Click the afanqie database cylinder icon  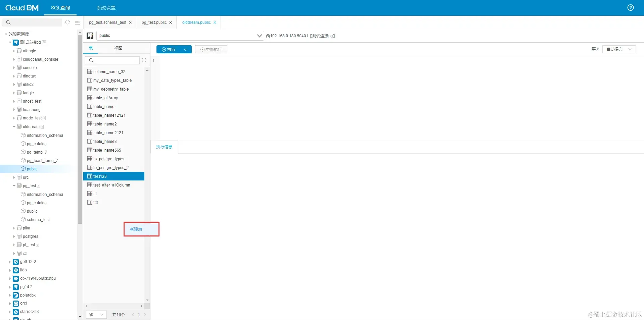(18, 51)
